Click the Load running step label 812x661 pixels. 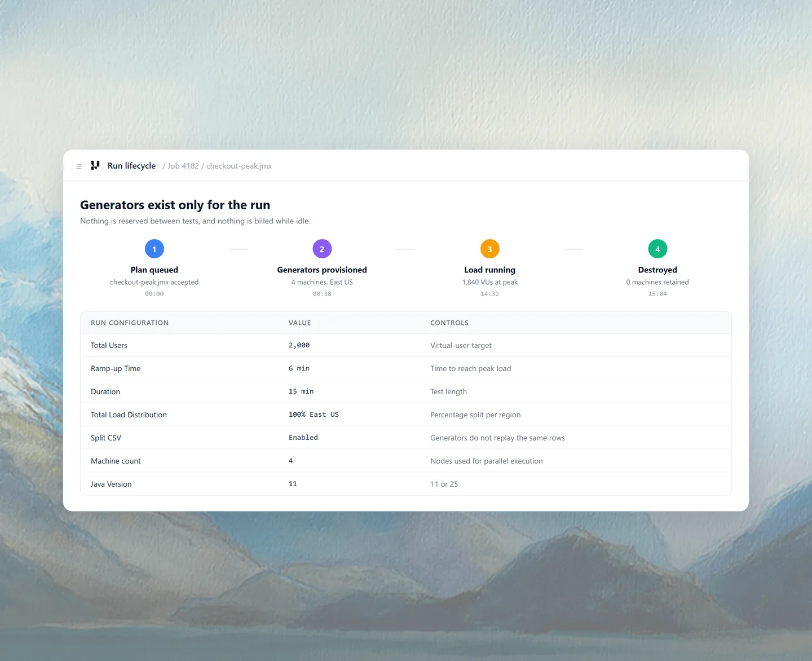click(x=490, y=270)
